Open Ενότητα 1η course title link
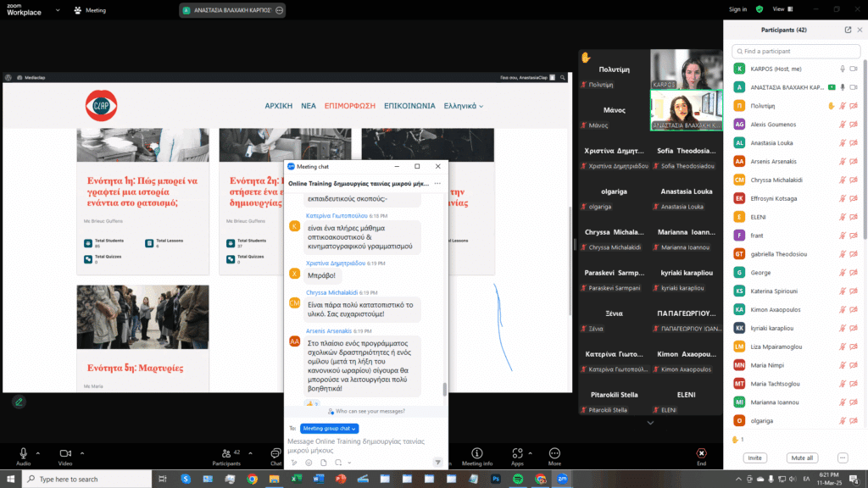 pos(142,191)
